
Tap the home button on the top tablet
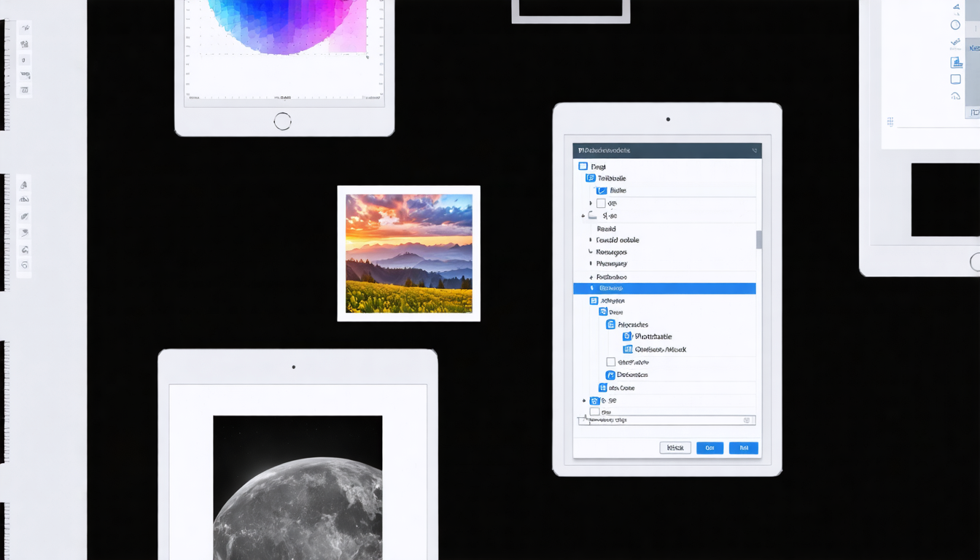282,121
